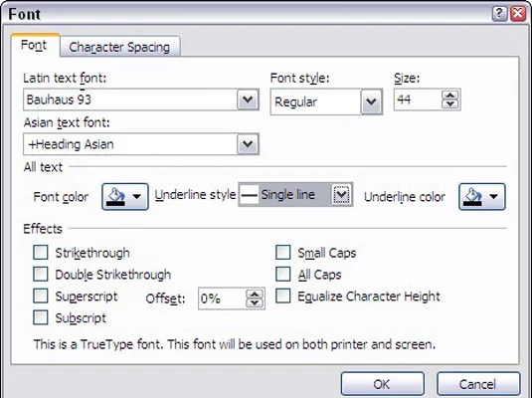Open the Underline style dropdown arrow
The height and width of the screenshot is (398, 532).
(341, 194)
